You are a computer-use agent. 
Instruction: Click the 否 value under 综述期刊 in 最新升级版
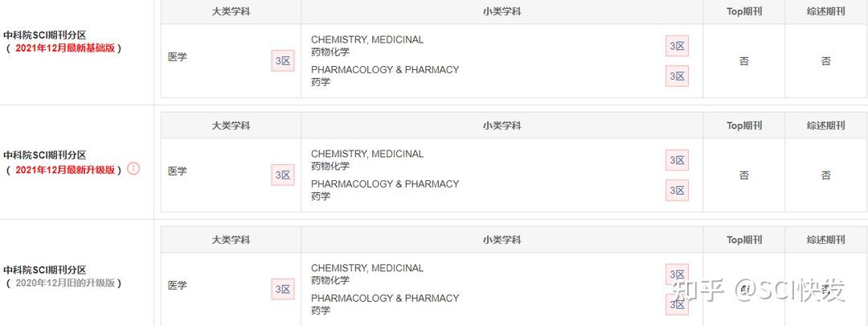(x=825, y=175)
